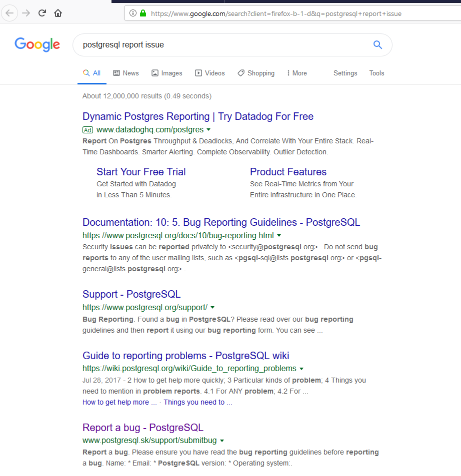Open the Videos results tab
This screenshot has width=461, height=476.
point(210,73)
